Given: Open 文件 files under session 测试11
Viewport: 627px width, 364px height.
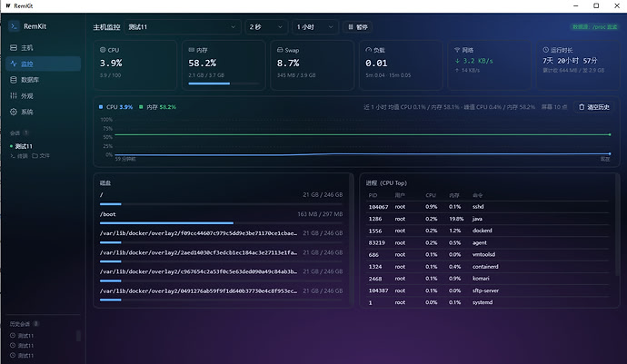Looking at the screenshot, I should pos(41,156).
